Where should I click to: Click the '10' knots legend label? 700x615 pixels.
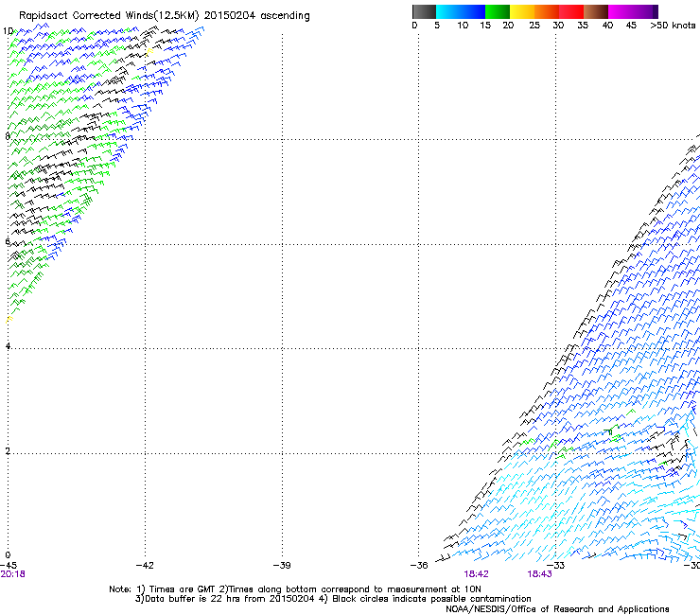463,26
